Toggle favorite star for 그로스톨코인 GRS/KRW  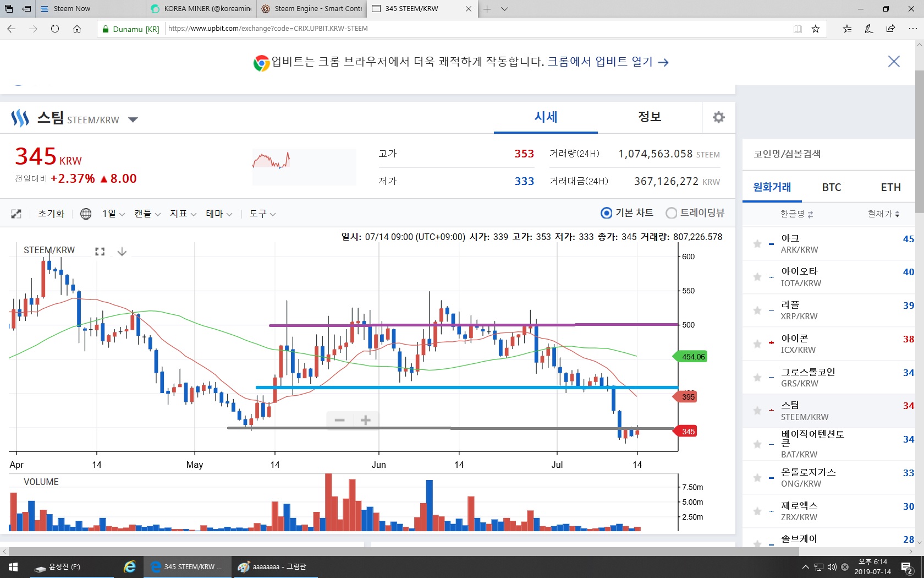click(x=757, y=378)
